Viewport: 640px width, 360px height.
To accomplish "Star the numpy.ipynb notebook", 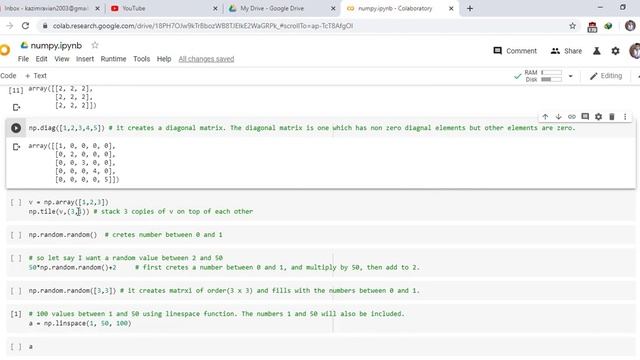I will [95, 45].
